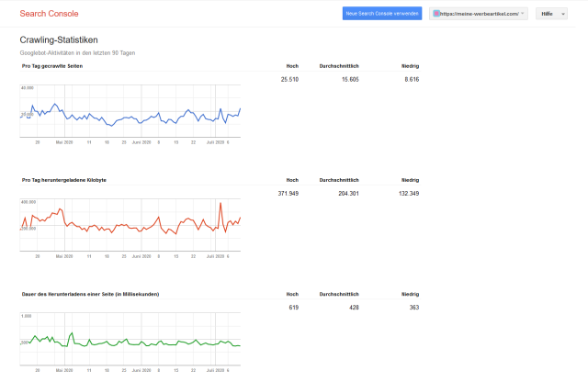The height and width of the screenshot is (382, 588).
Task: Click Durchschnittlich header in crawled pages section
Action: pos(339,66)
